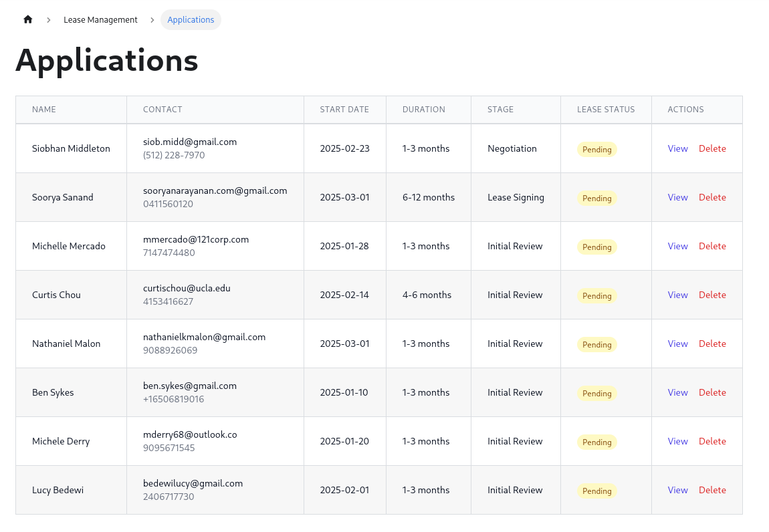View Soorya Sanand's application

click(677, 197)
